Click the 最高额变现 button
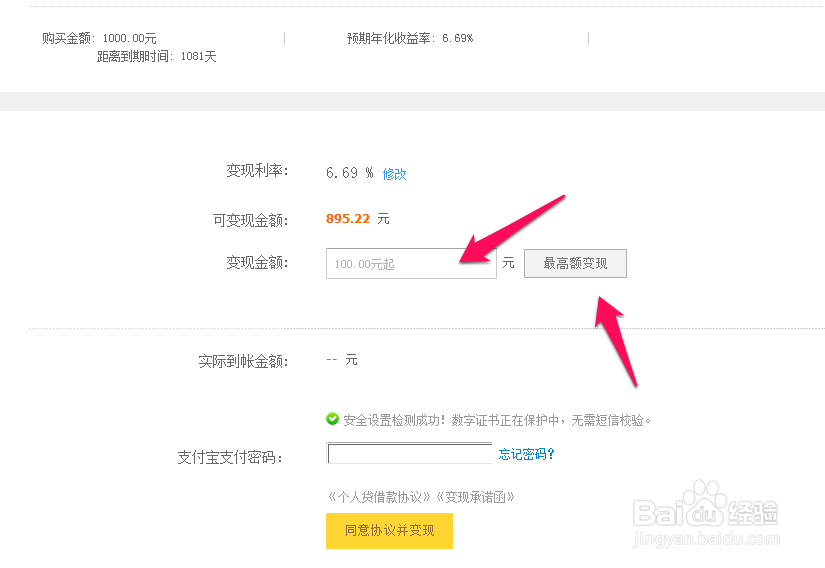 575,263
